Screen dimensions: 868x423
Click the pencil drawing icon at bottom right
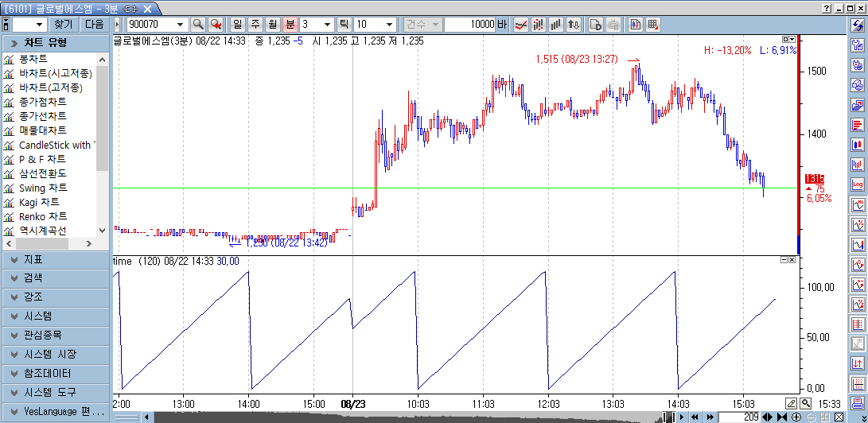coord(792,403)
